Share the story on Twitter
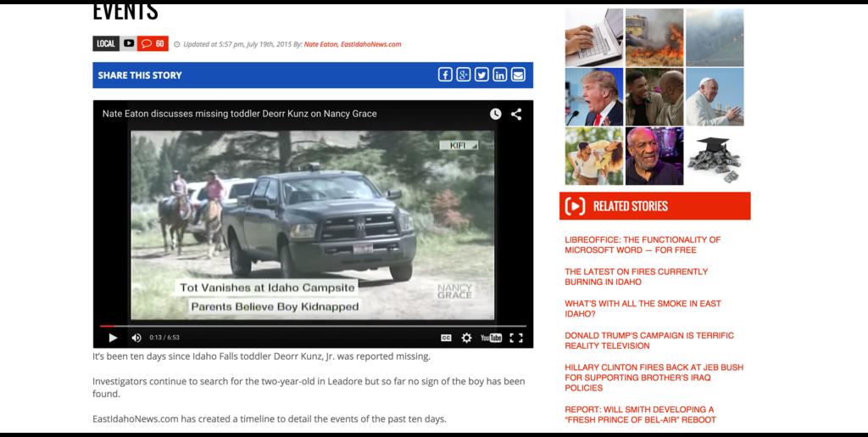Screen dimensions: 868x437 point(481,75)
